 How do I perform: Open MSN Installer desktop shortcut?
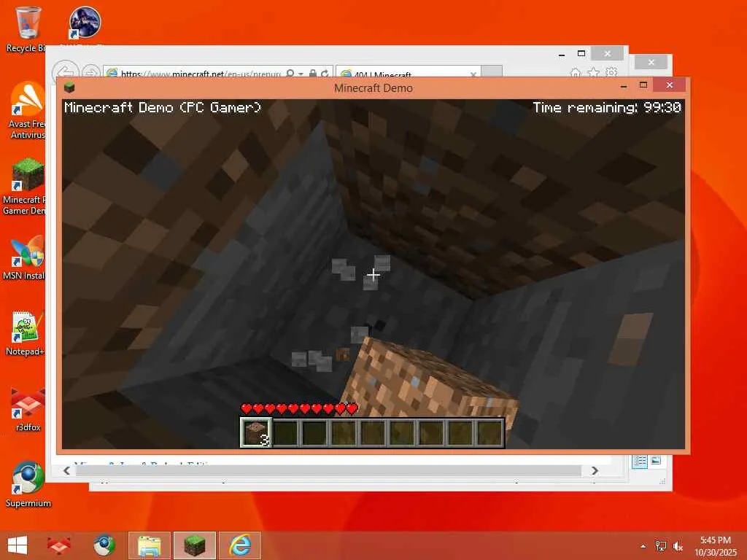pos(28,257)
